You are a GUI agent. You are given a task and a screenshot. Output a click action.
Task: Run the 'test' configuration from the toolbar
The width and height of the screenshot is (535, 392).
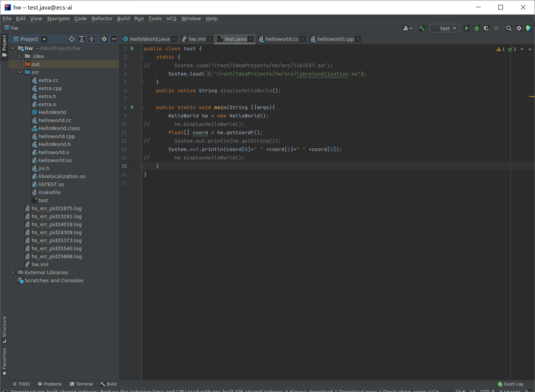pyautogui.click(x=466, y=28)
